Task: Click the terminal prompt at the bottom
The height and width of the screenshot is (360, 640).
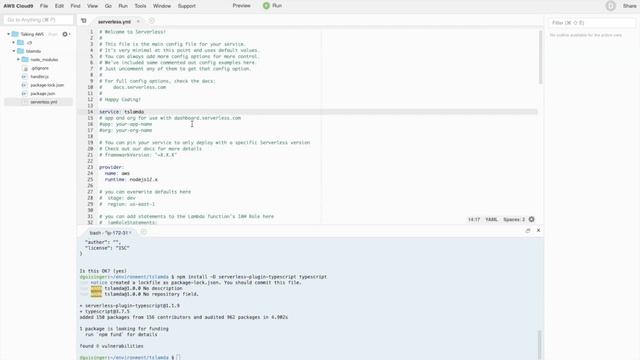Action: click(x=130, y=358)
